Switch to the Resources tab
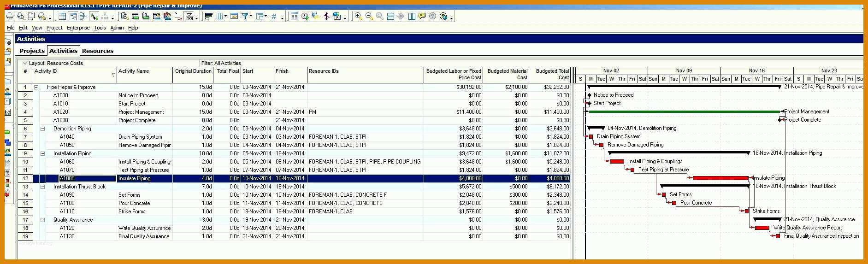The image size is (868, 264). coord(97,51)
